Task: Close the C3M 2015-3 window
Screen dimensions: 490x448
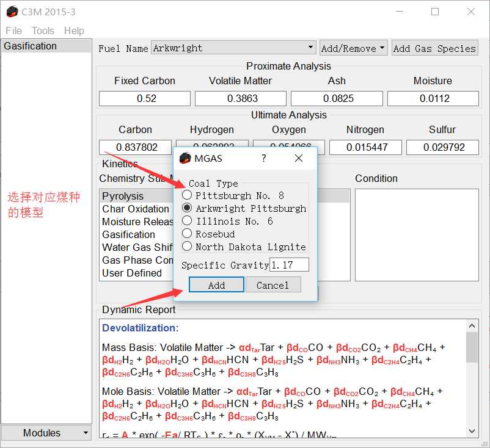Action: [x=471, y=12]
